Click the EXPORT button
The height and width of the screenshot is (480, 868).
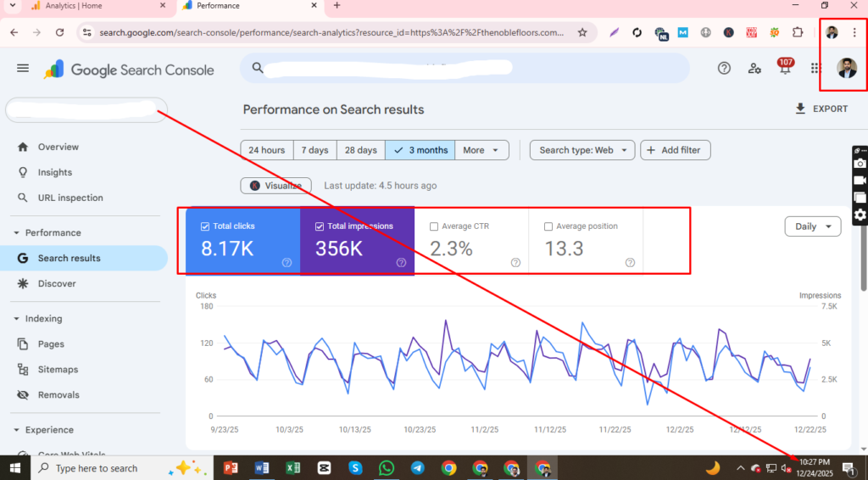tap(821, 109)
